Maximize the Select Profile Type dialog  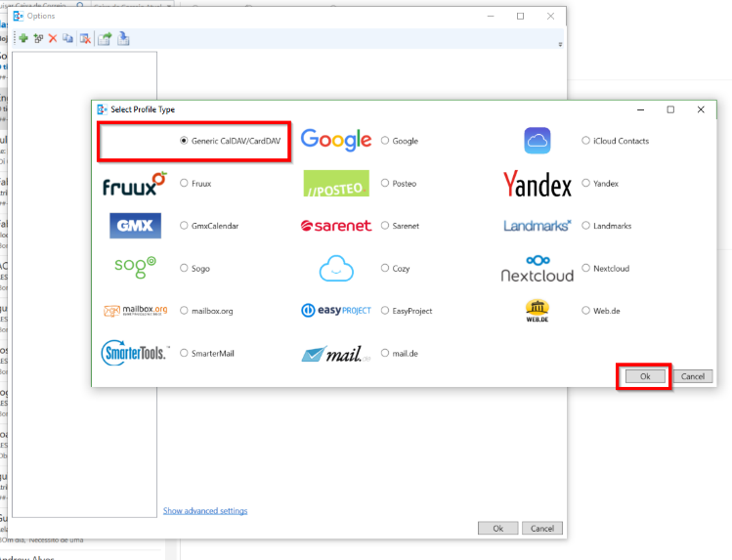[670, 109]
